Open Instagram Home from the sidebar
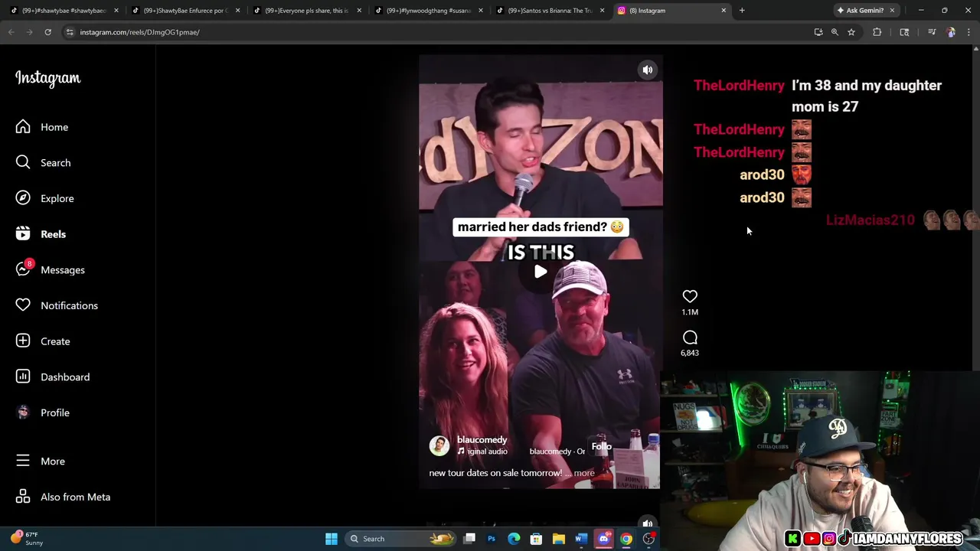Screen dimensions: 980x551 (42, 127)
